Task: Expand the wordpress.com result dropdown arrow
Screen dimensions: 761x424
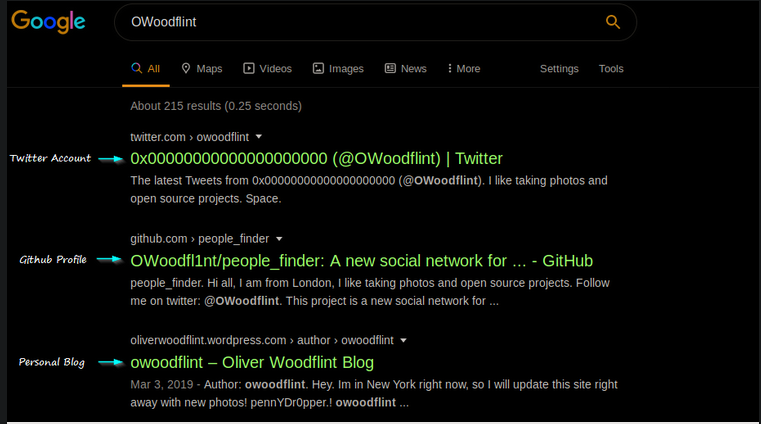Action: point(403,341)
